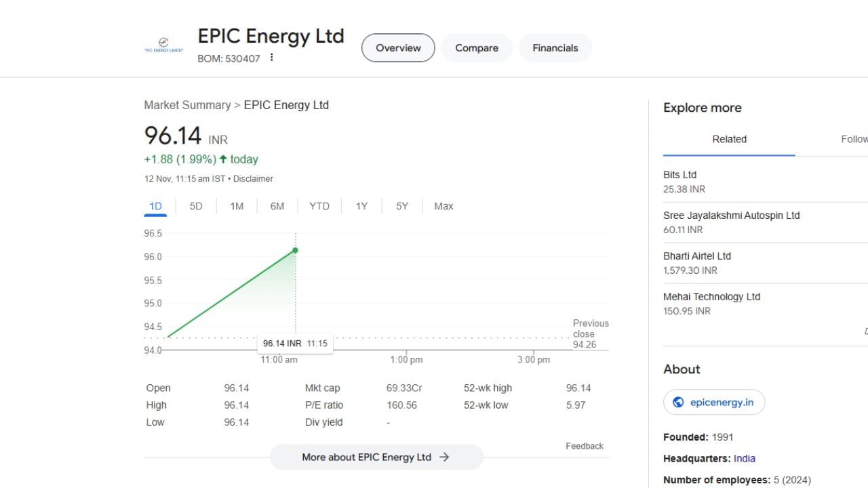Select the Overview tab

pyautogui.click(x=398, y=48)
